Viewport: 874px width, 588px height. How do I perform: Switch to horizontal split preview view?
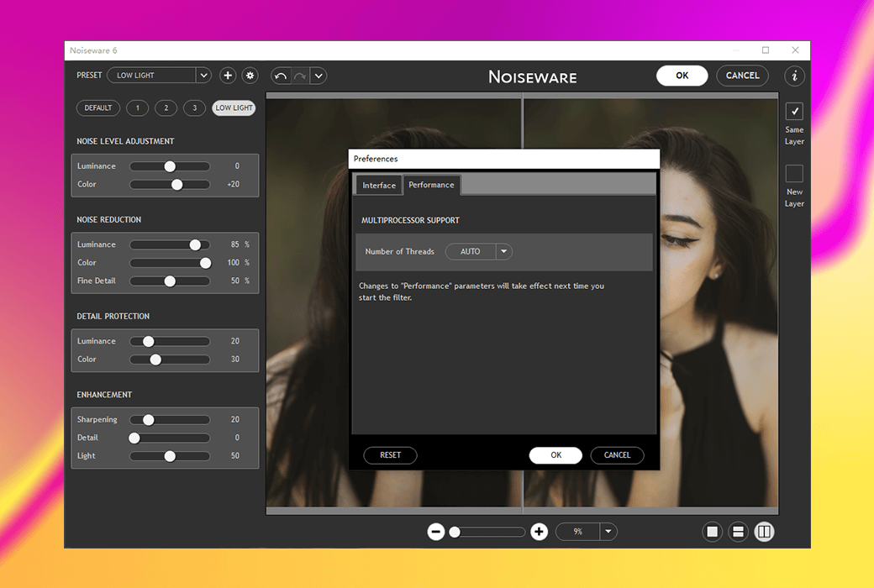[x=738, y=532]
